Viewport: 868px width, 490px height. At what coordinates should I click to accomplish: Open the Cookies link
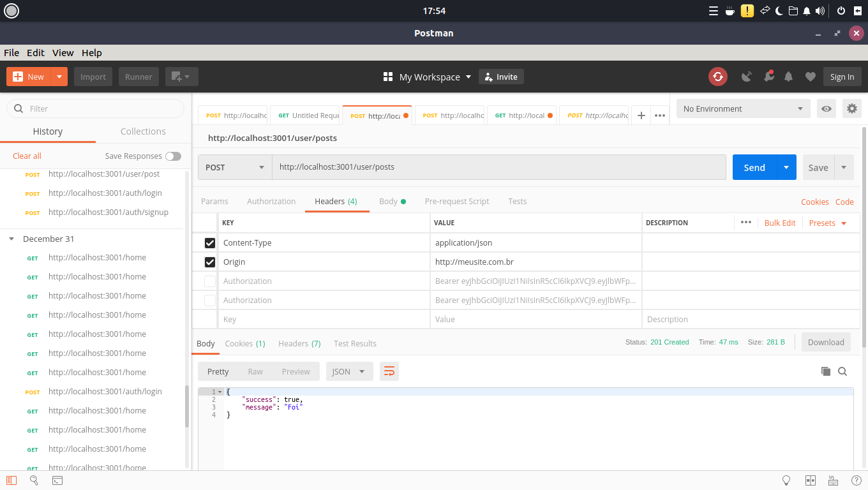click(x=815, y=202)
